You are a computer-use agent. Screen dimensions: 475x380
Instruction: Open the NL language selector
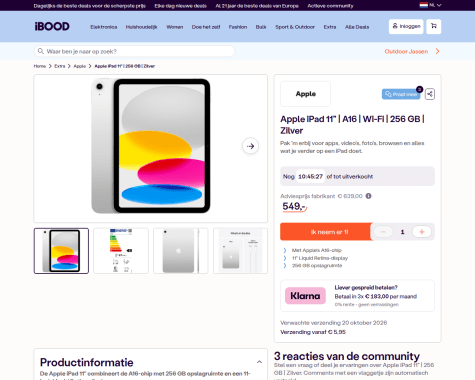pyautogui.click(x=430, y=5)
